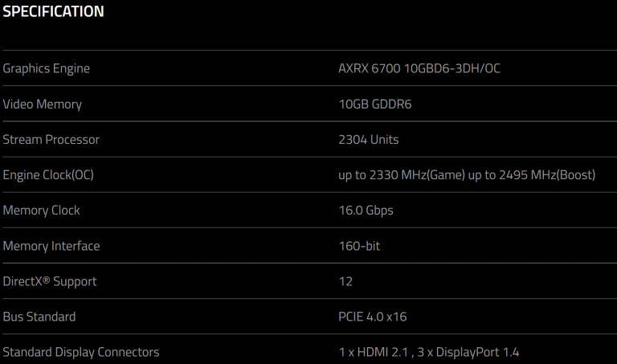Click the Graphics Engine label
This screenshot has width=617, height=364.
47,69
